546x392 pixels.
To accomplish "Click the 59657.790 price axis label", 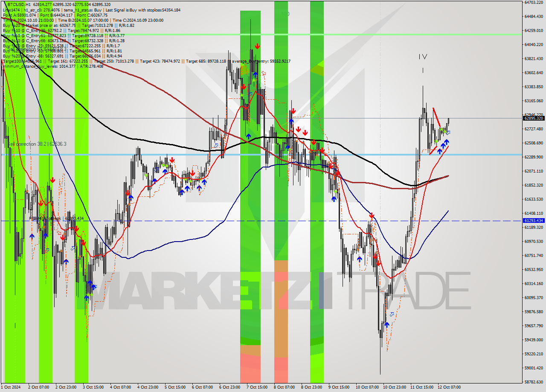I will [x=533, y=326].
